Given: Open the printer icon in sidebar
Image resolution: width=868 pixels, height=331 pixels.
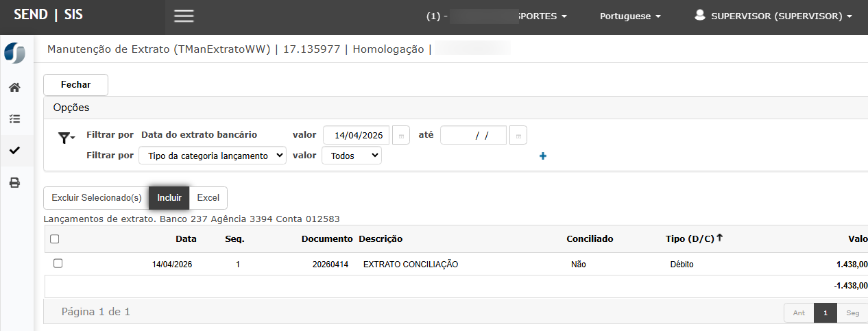Looking at the screenshot, I should (x=14, y=183).
